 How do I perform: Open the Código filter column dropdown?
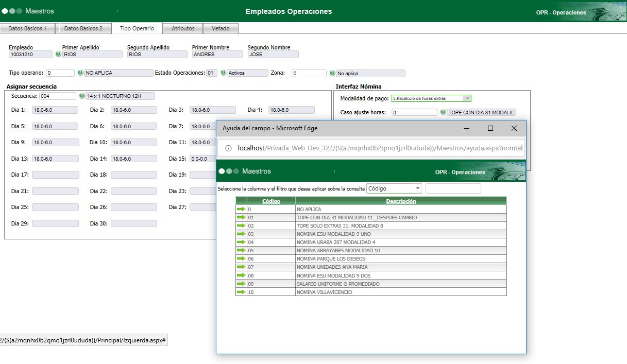394,188
